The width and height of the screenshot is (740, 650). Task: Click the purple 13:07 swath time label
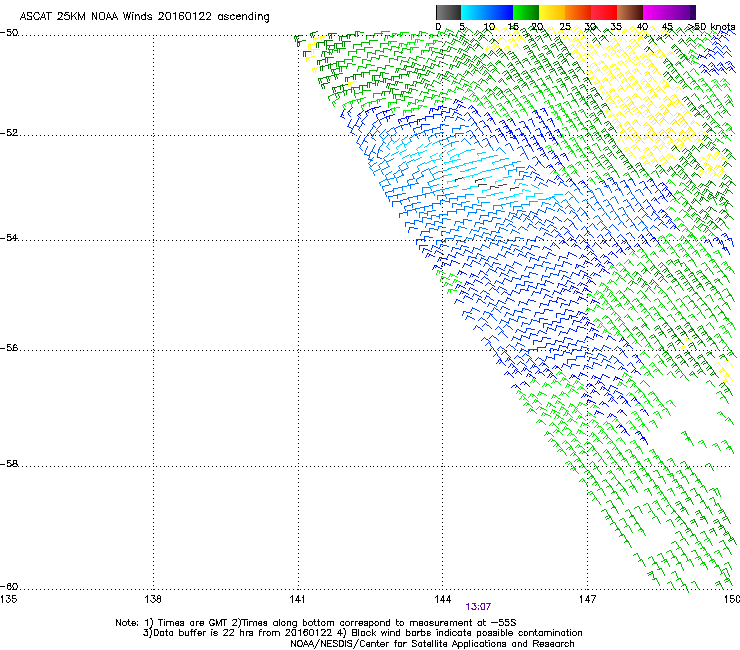(x=478, y=607)
